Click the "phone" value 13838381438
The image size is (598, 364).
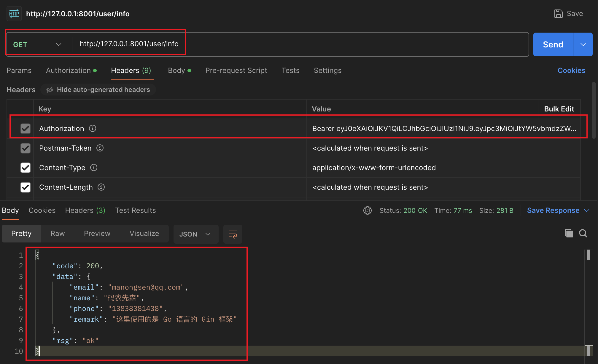(135, 309)
